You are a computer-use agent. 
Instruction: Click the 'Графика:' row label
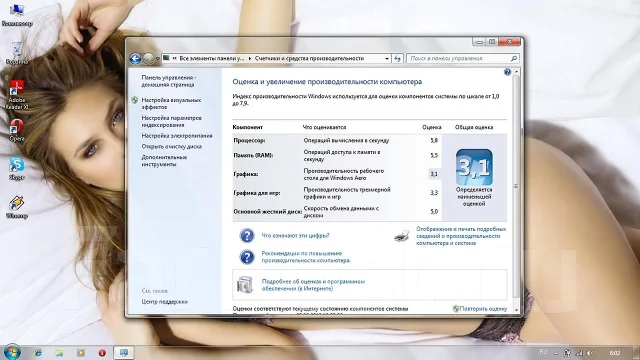[246, 174]
